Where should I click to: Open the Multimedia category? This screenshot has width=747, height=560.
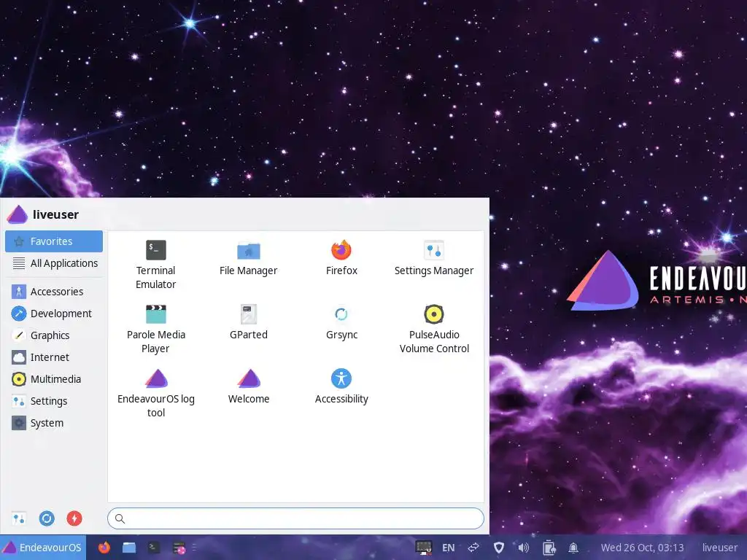[54, 379]
